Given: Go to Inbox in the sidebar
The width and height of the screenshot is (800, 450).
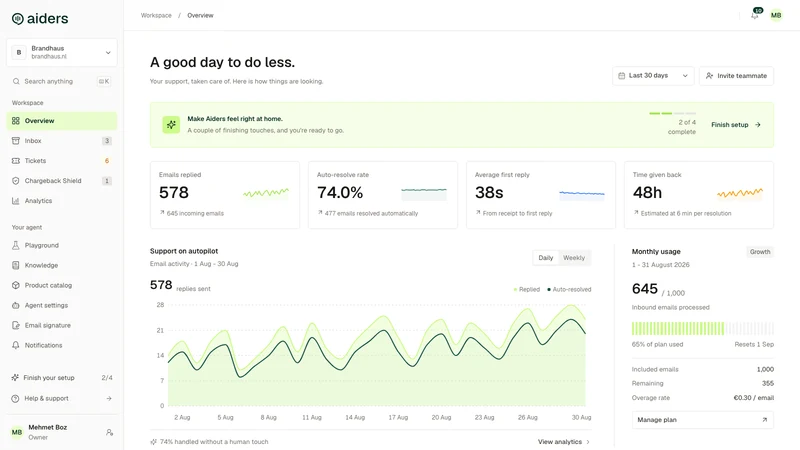Looking at the screenshot, I should click(62, 141).
